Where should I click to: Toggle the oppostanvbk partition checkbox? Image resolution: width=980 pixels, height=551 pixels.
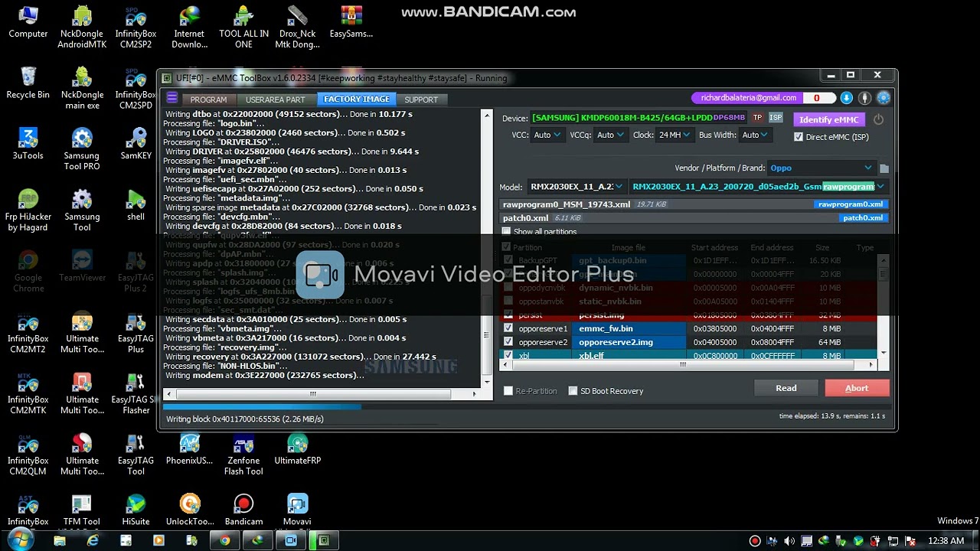point(508,302)
